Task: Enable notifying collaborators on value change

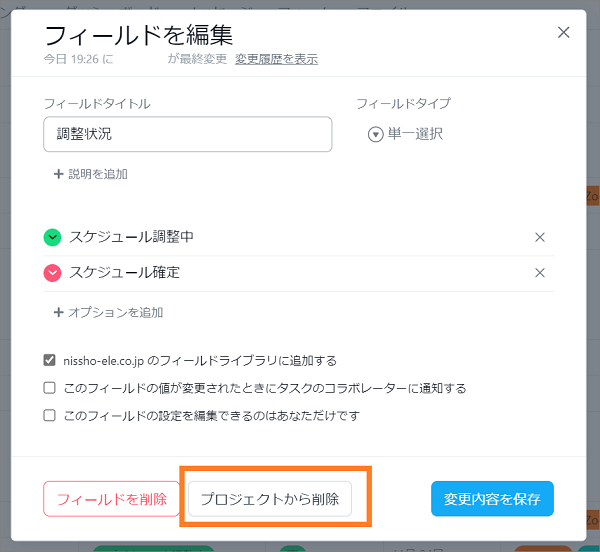Action: click(x=49, y=388)
